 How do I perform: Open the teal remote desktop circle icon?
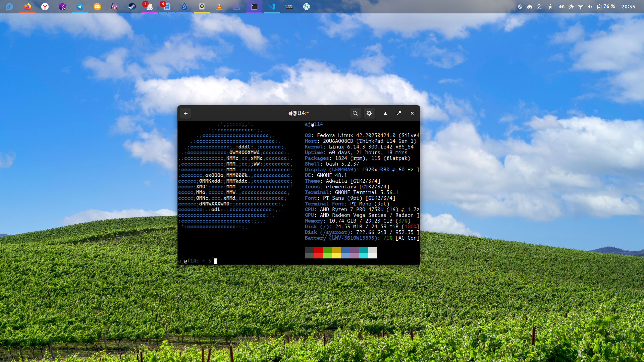point(307,7)
